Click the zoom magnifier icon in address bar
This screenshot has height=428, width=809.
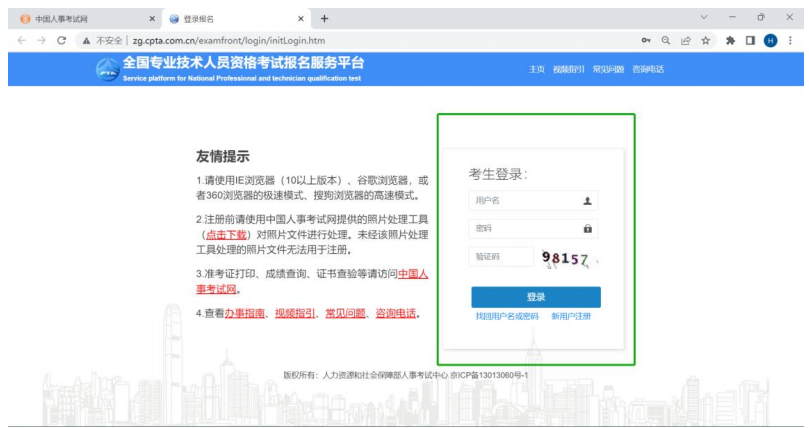pos(666,40)
